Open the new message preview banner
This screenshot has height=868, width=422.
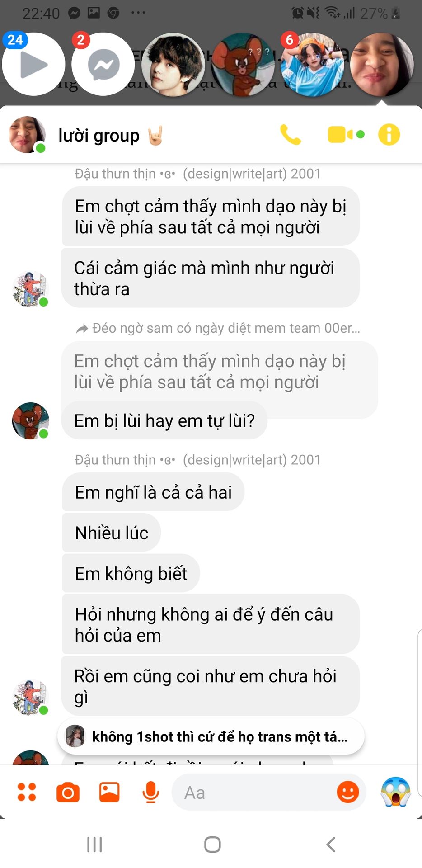coord(211,736)
